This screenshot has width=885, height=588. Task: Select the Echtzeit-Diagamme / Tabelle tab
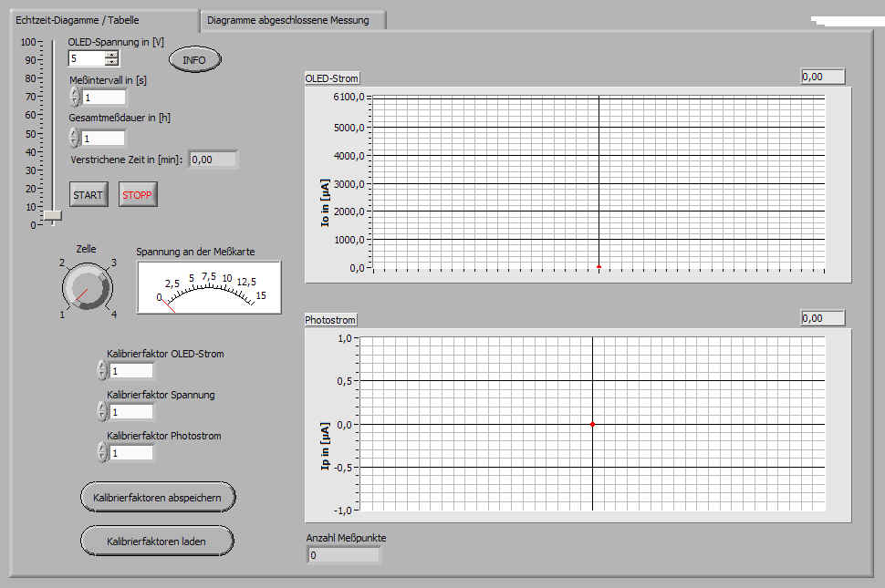click(78, 19)
